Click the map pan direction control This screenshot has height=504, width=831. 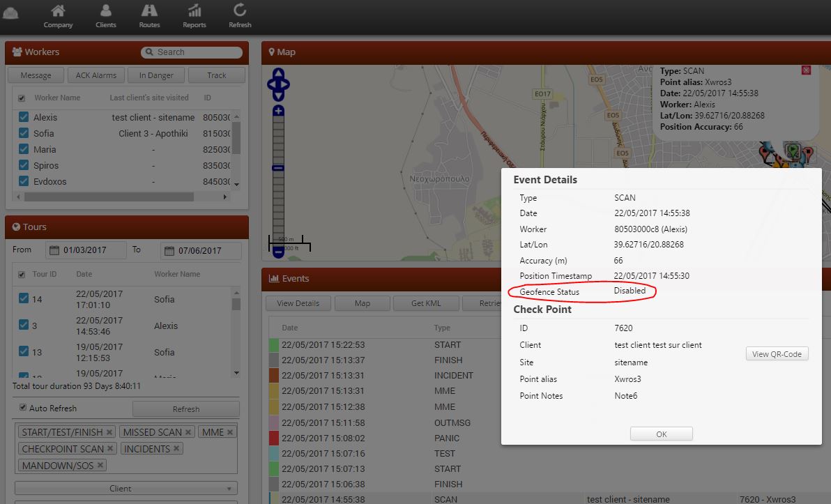pos(278,84)
